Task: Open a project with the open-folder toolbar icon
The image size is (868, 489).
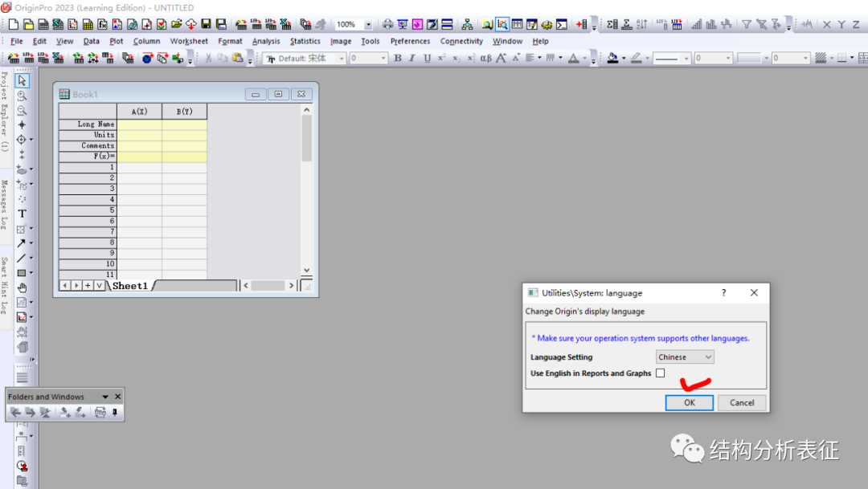Action: [x=176, y=24]
